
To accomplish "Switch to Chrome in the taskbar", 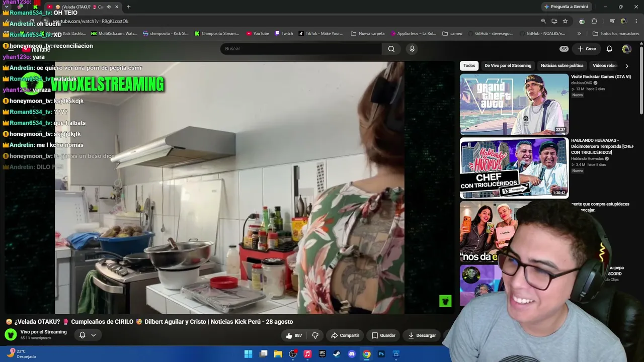I will 367,354.
